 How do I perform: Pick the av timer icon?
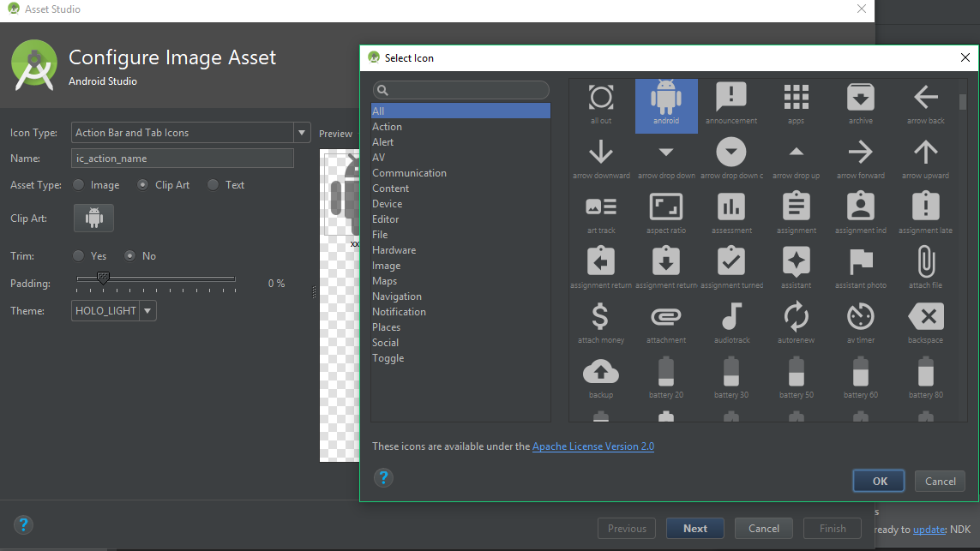861,324
